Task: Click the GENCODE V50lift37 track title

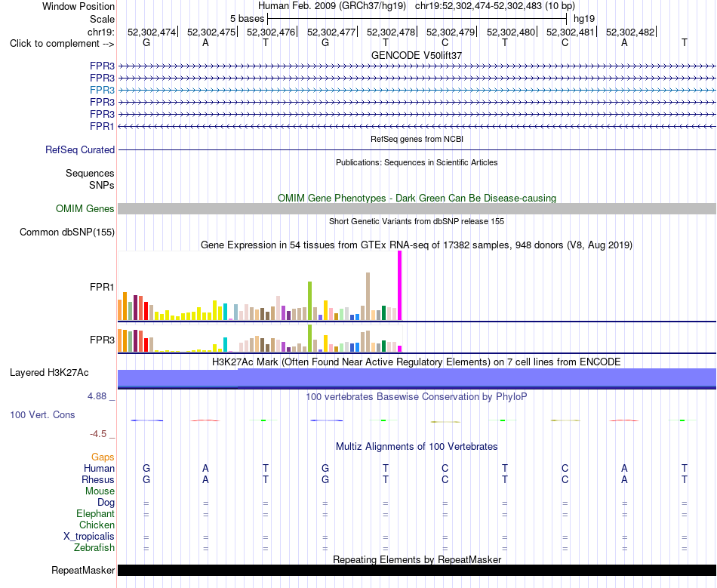Action: point(417,55)
